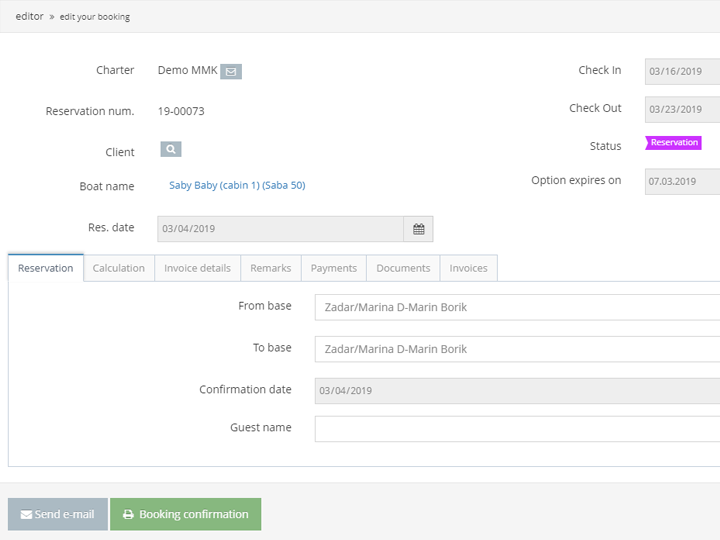Open the Invoice details tab
Image resolution: width=720 pixels, height=540 pixels.
coord(197,268)
